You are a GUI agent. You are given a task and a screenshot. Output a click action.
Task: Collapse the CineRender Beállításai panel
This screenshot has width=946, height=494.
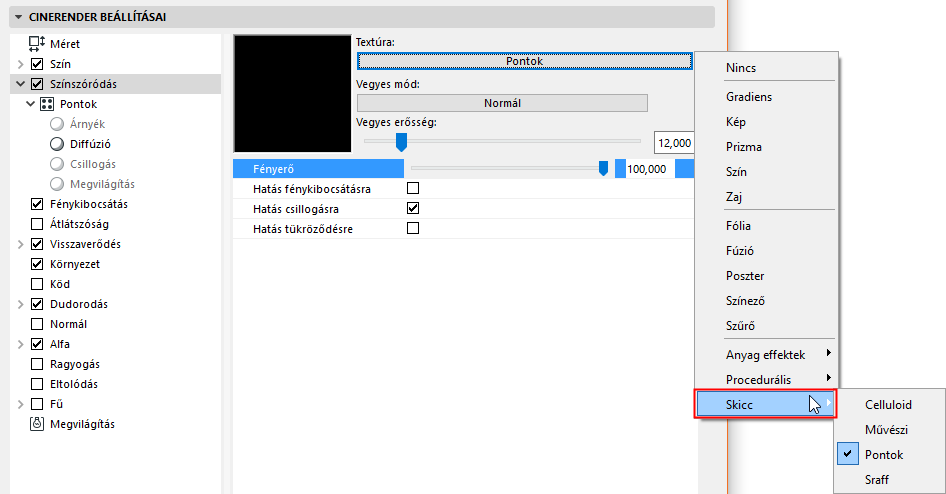click(x=18, y=17)
